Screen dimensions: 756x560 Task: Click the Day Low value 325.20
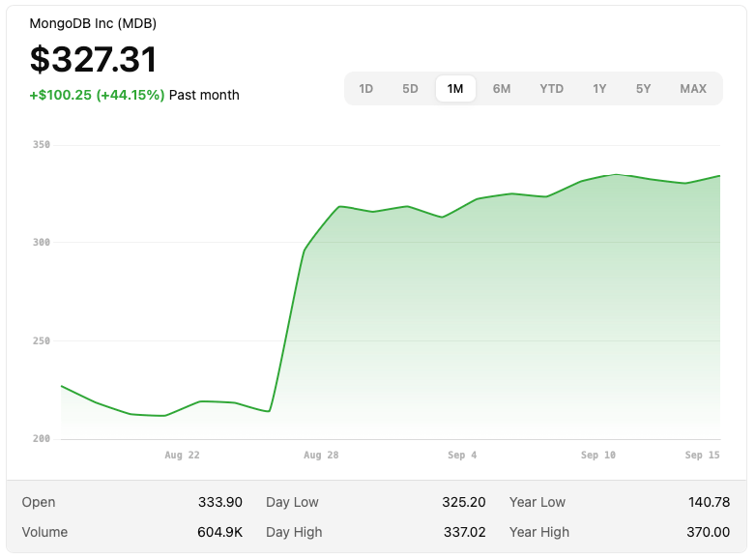tap(464, 502)
